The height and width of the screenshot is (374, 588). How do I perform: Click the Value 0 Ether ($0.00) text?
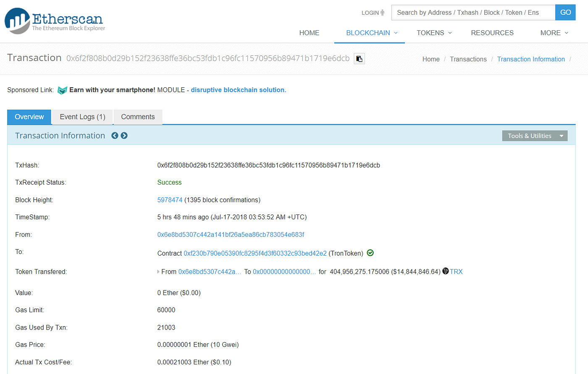click(x=179, y=293)
